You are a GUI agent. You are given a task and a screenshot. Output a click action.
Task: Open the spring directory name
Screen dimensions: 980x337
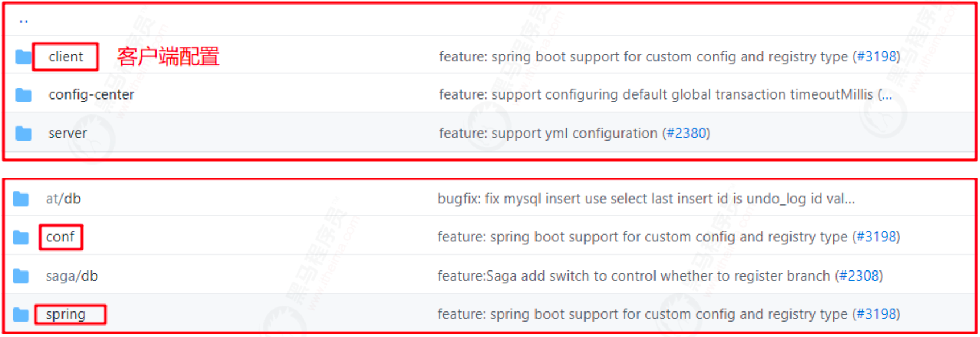coord(65,315)
